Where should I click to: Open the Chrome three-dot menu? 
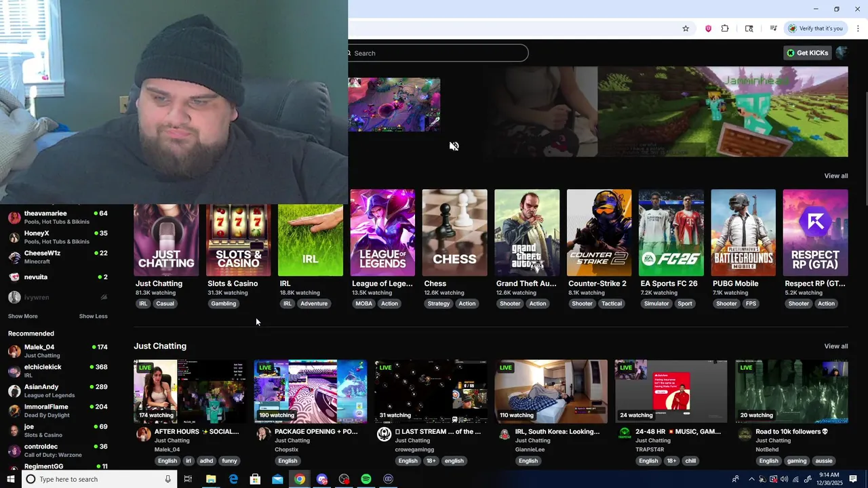pyautogui.click(x=858, y=28)
